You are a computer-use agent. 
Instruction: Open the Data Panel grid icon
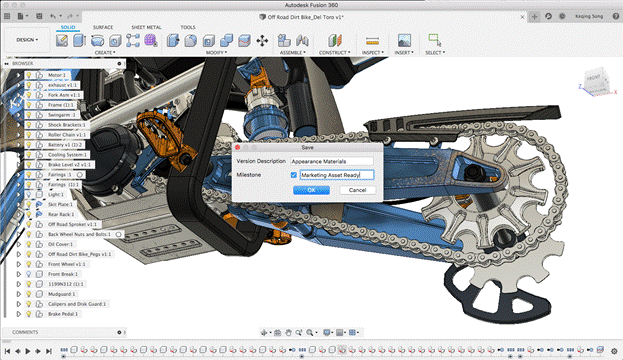tap(7, 16)
